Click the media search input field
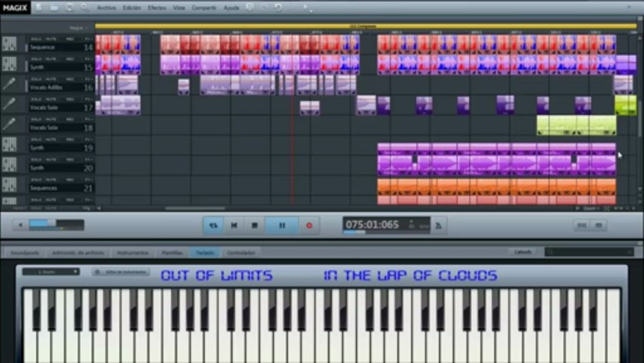 click(589, 252)
